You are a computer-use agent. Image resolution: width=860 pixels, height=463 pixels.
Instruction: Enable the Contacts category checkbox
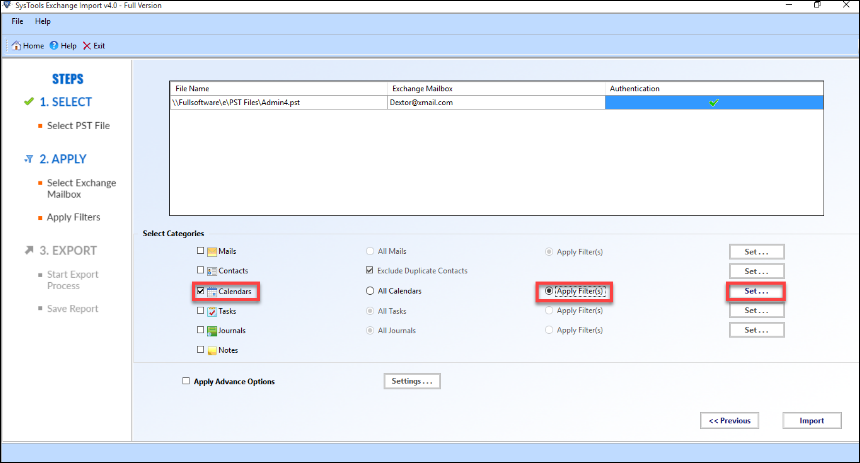point(200,270)
